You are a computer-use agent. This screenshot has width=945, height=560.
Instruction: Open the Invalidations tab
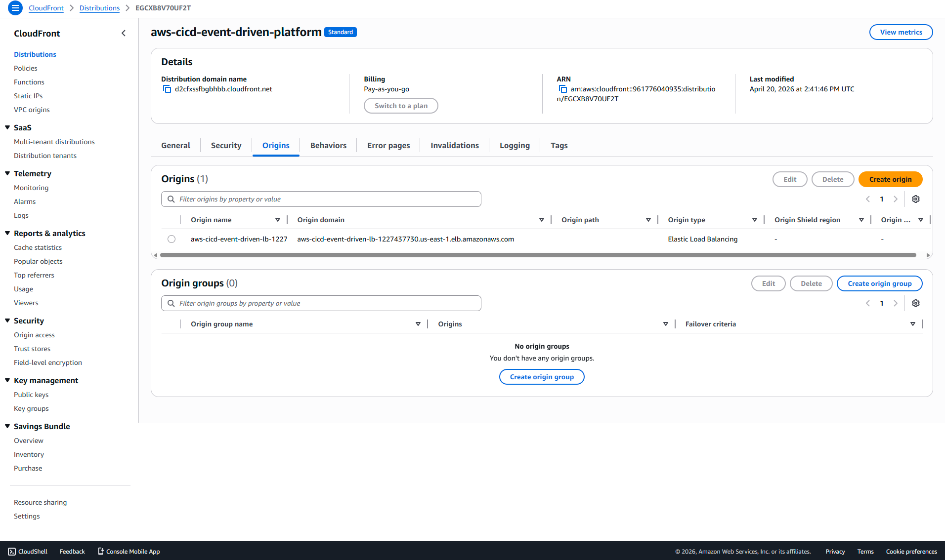point(455,145)
